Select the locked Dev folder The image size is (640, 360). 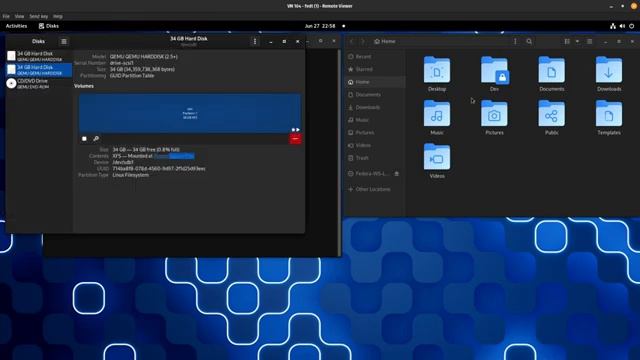click(494, 74)
